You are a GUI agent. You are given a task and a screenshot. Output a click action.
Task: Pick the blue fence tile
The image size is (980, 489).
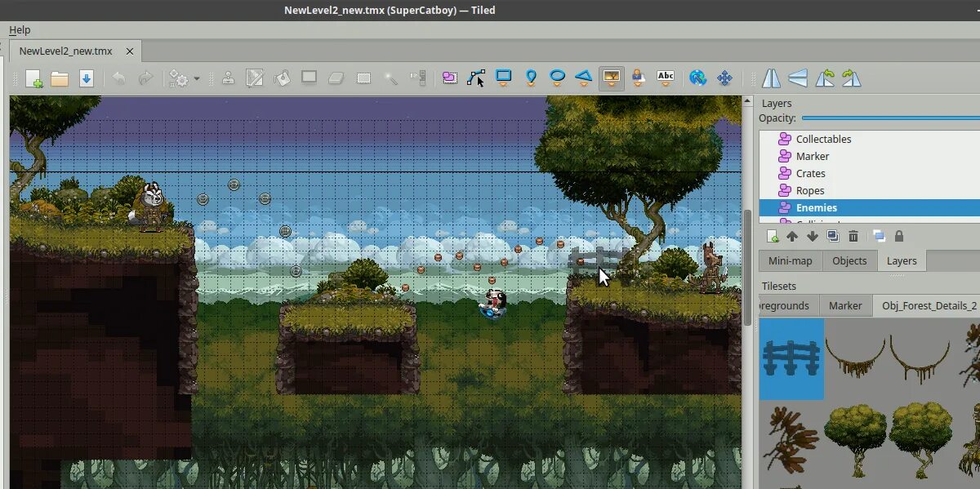pos(791,359)
